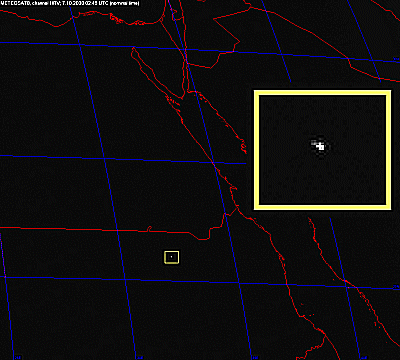Click the bright white hotspot in enlarged inset
The height and width of the screenshot is (360, 400).
321,146
